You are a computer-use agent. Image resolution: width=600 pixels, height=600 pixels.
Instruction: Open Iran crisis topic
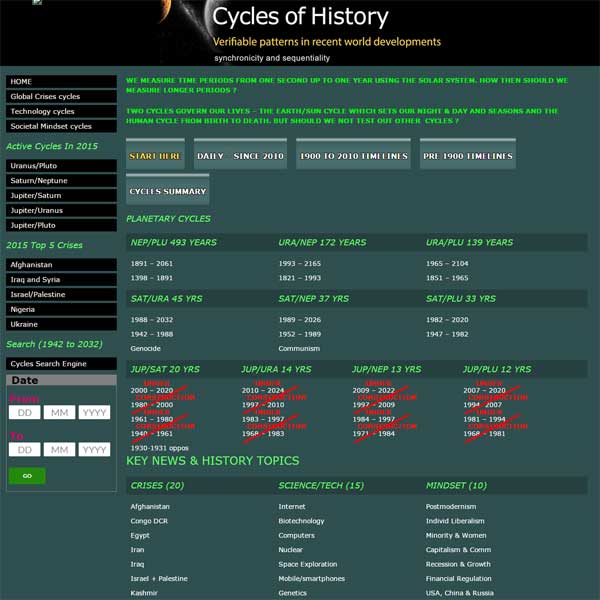[x=137, y=550]
